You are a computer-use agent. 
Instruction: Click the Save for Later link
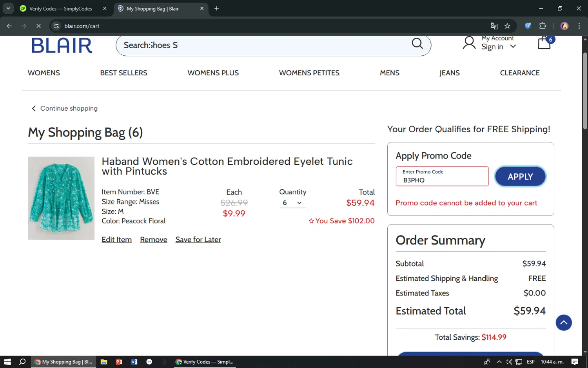[x=198, y=240]
